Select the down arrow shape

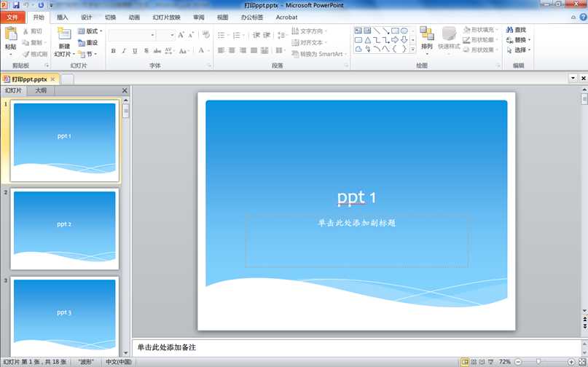pos(404,40)
